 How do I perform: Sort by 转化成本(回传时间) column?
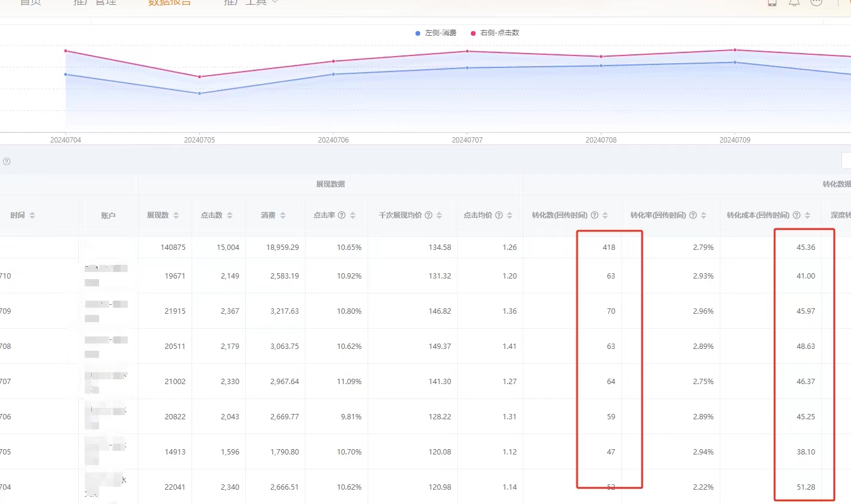coord(807,215)
